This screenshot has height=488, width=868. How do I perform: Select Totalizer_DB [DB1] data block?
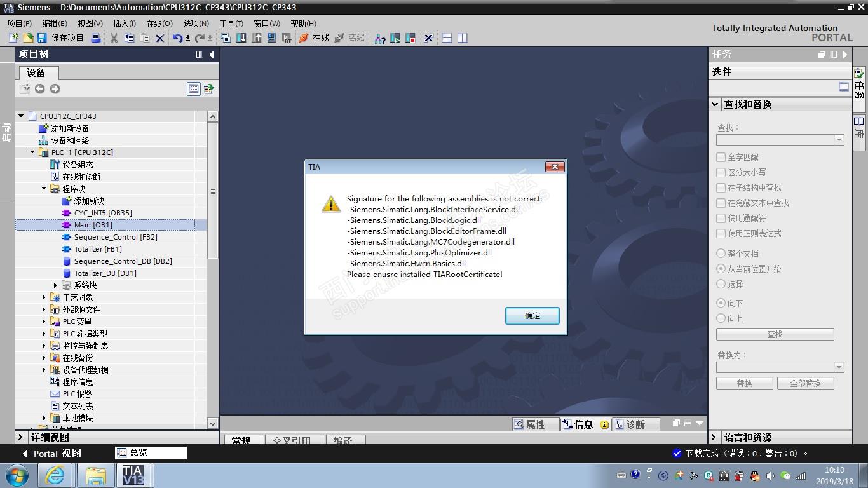pos(105,273)
